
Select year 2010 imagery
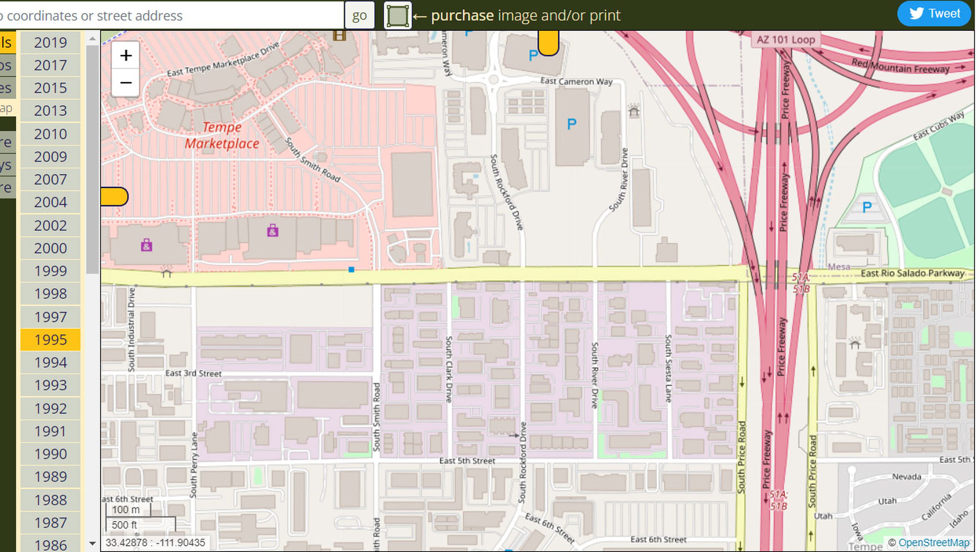[x=50, y=134]
